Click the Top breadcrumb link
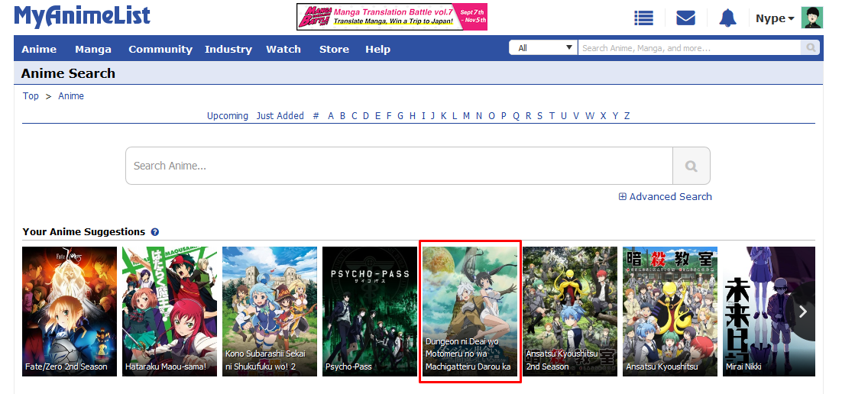The image size is (868, 394). [31, 95]
